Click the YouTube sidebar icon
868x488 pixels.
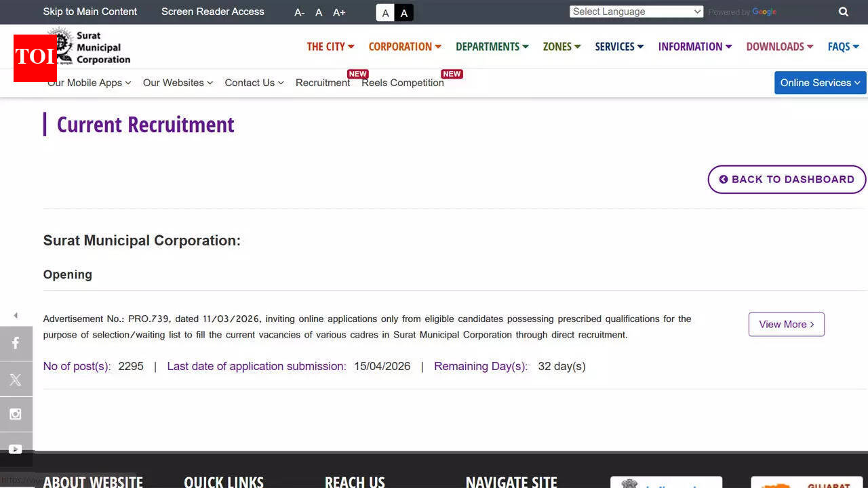tap(16, 449)
